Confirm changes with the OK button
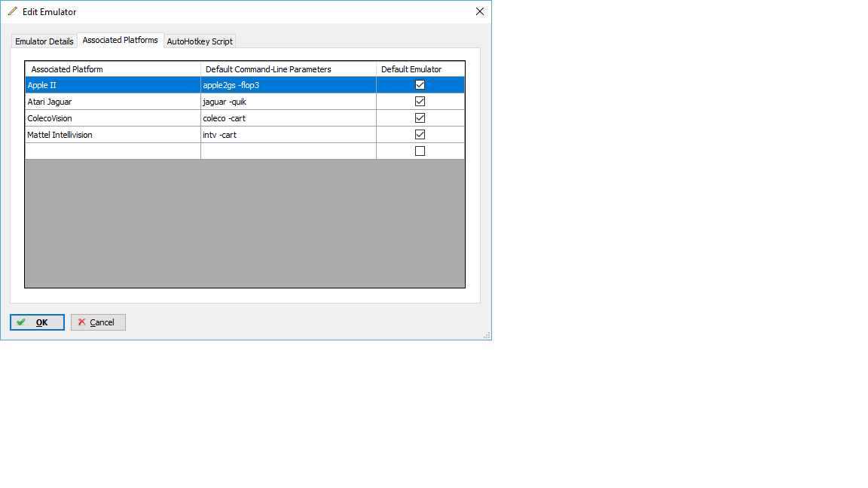The height and width of the screenshot is (488, 868). coord(37,322)
